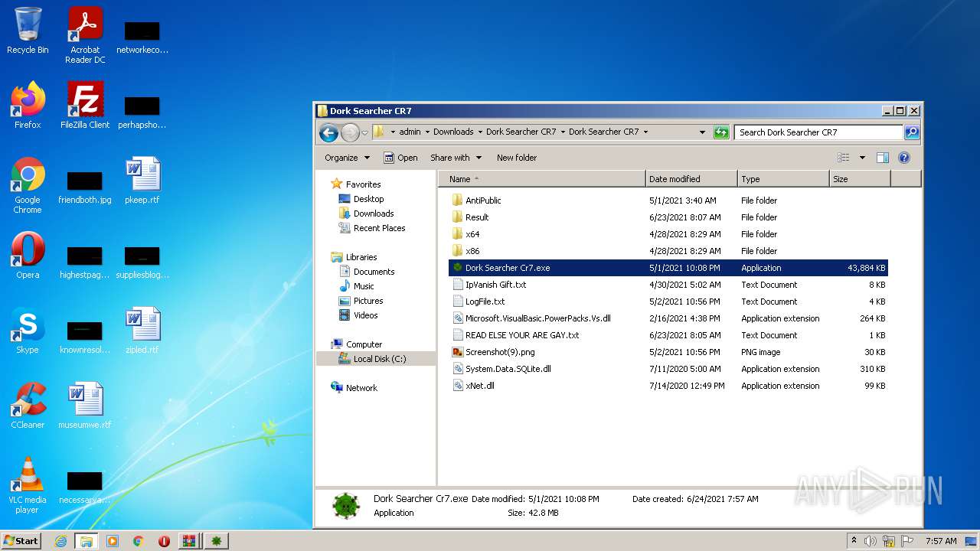Open the Opera desktop shortcut
This screenshot has height=551, width=980.
point(28,256)
